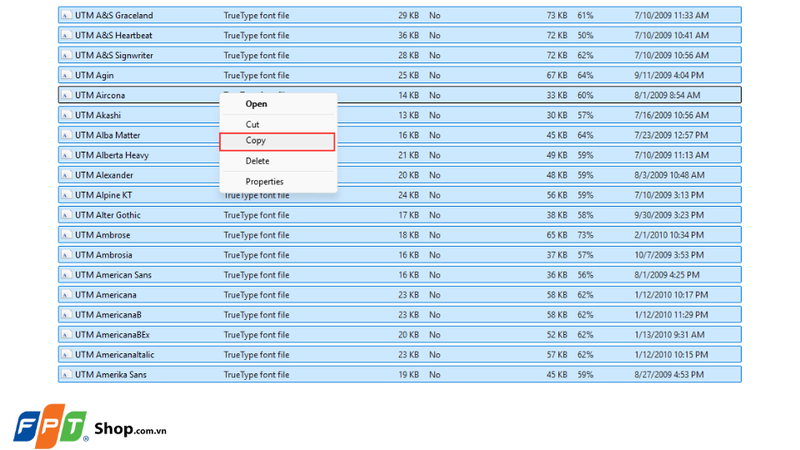Choose Copy from the context menu
This screenshot has width=800, height=450.
277,141
